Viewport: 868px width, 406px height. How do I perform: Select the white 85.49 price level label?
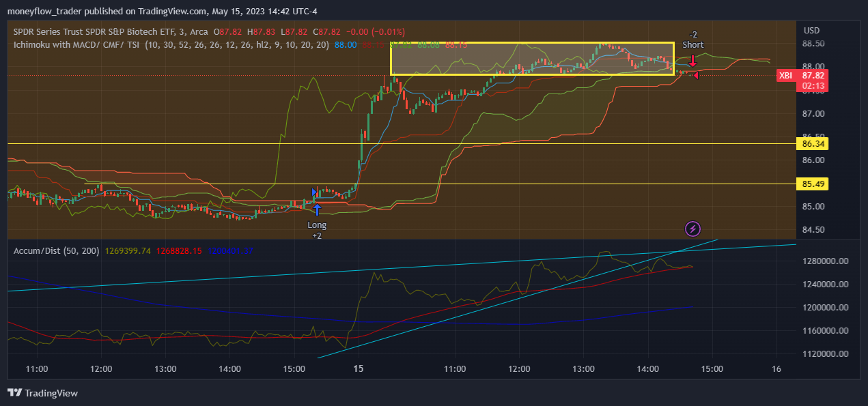(814, 184)
